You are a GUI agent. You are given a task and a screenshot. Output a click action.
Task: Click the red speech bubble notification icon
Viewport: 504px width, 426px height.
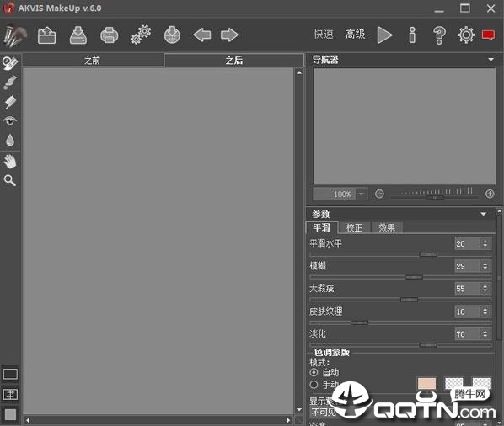488,35
